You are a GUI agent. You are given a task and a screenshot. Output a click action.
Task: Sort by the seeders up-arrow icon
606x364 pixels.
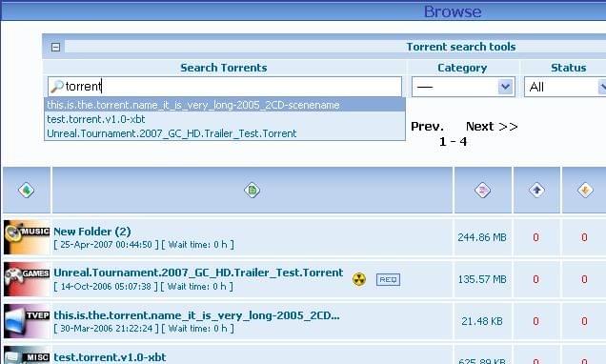pos(536,191)
